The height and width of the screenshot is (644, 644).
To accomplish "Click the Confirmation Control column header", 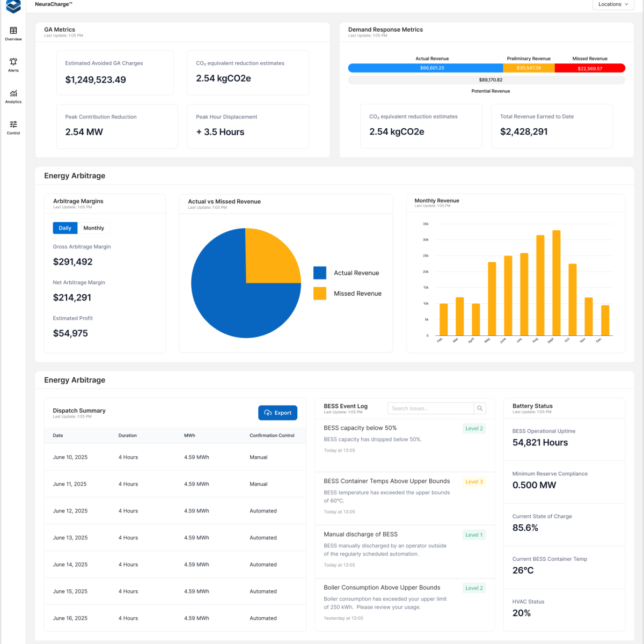I will tap(272, 436).
